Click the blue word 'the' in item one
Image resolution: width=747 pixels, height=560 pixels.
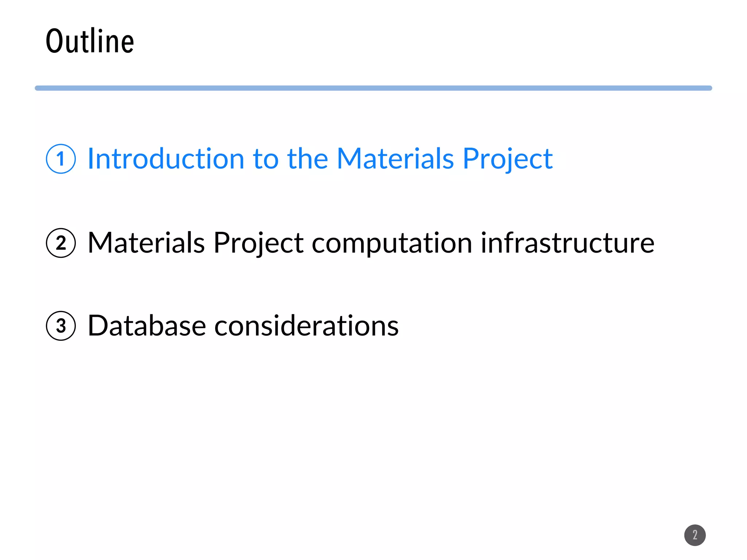[x=307, y=159]
